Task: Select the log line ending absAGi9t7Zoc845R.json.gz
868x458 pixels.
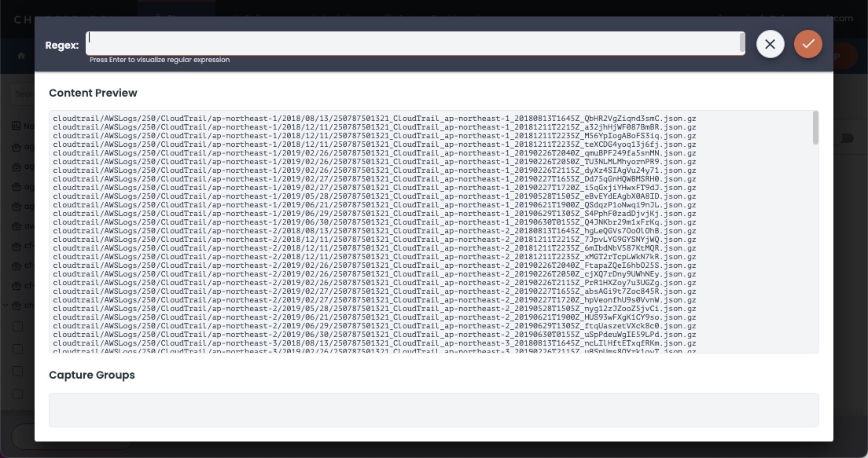Action: point(374,291)
